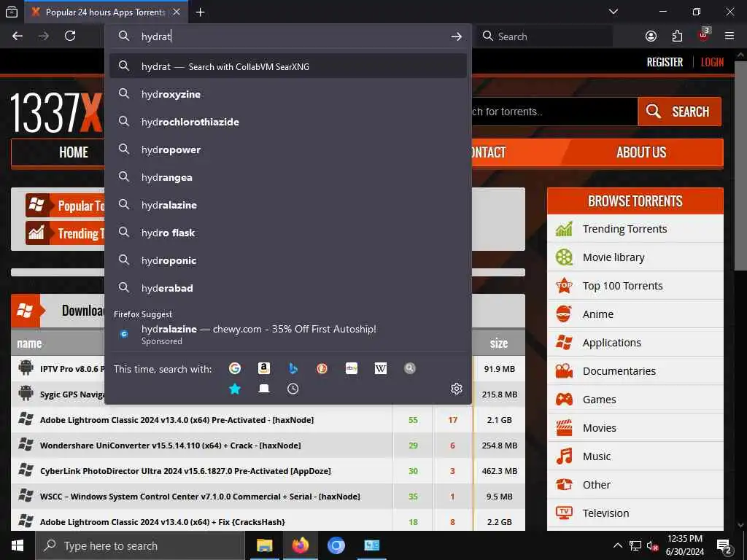Pick the hydrangea suggestion
Screen dimensions: 747x560
point(287,177)
